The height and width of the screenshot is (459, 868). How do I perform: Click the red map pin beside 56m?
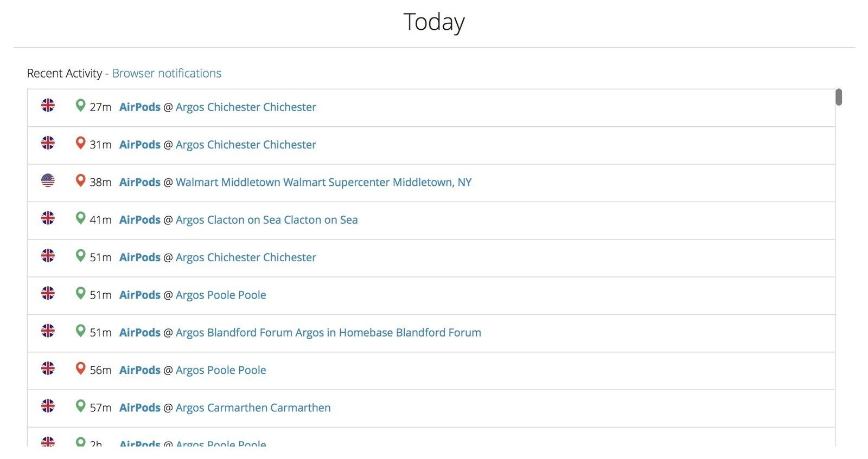point(80,369)
